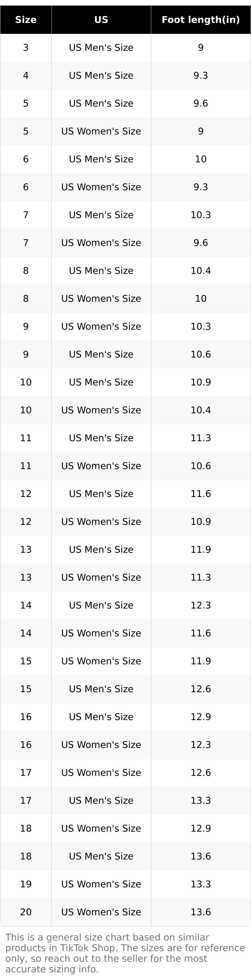This screenshot has width=251, height=980.
Task: Click foot length for Men's size 13
Action: click(x=201, y=549)
